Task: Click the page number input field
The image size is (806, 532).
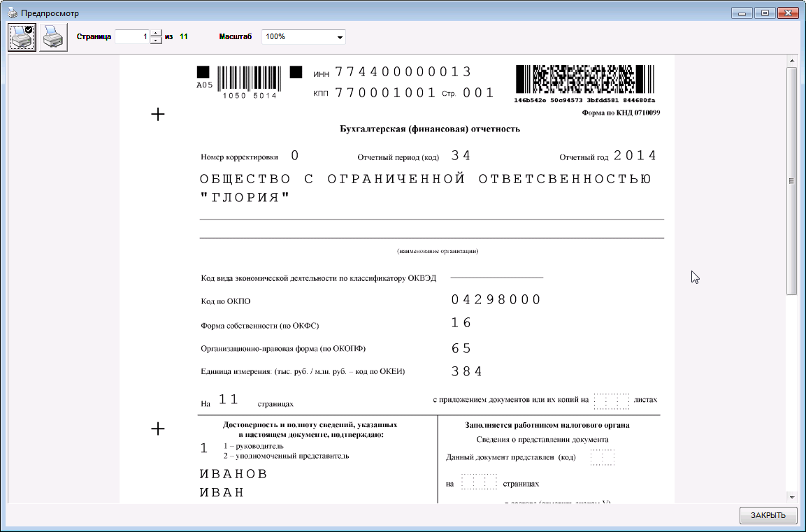Action: (132, 36)
